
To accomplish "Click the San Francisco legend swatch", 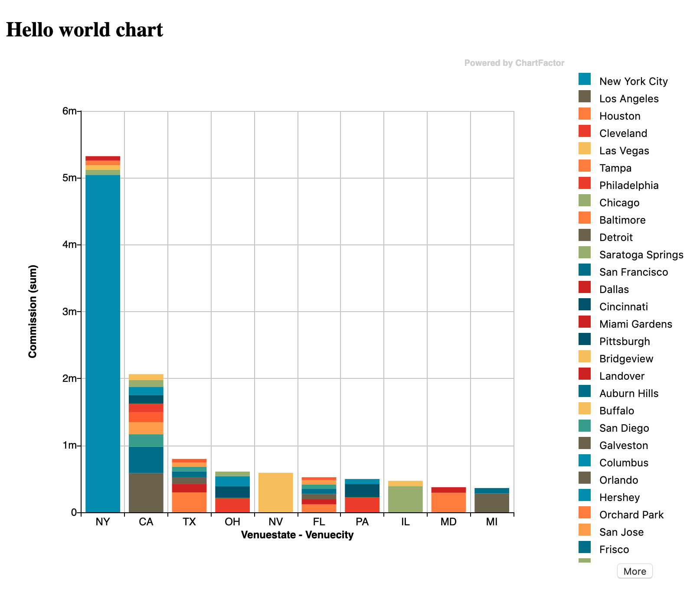I will pyautogui.click(x=584, y=270).
